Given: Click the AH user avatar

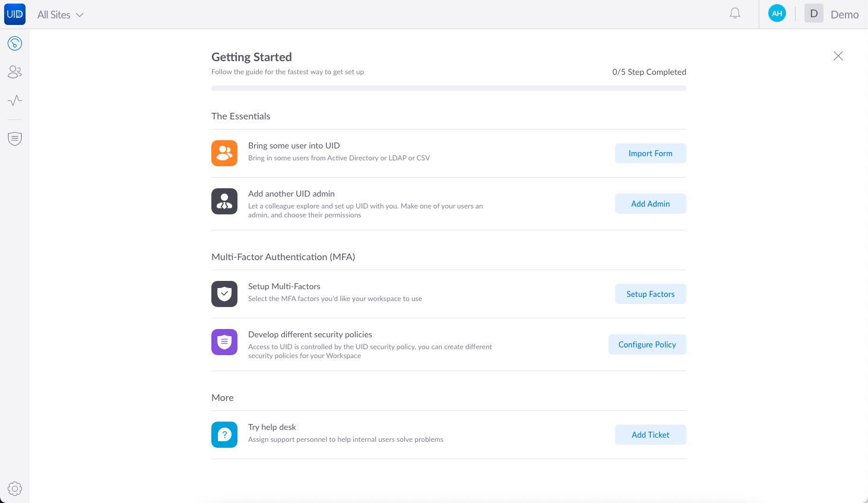Looking at the screenshot, I should tap(777, 13).
